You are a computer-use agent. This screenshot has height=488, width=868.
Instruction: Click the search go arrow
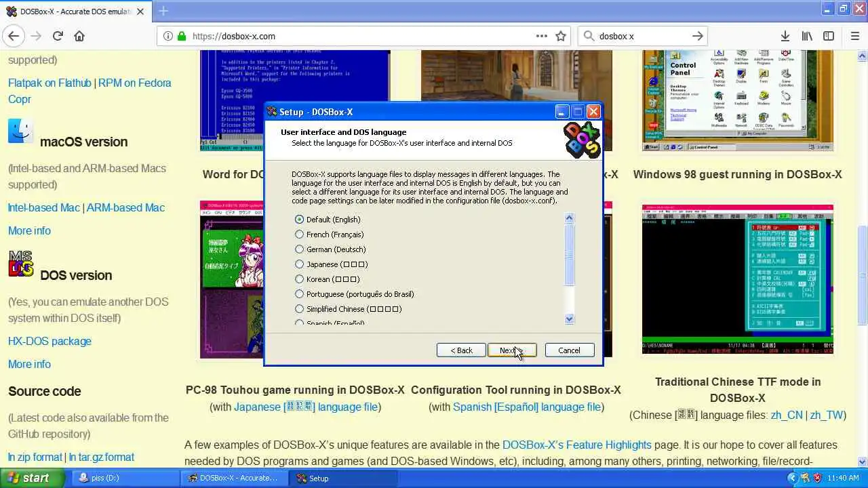coord(698,36)
